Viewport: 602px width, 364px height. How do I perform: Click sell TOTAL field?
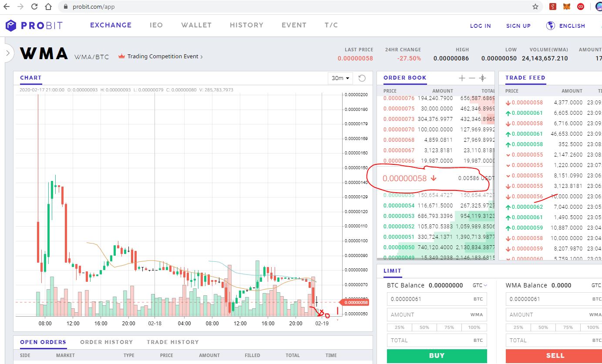pyautogui.click(x=554, y=341)
